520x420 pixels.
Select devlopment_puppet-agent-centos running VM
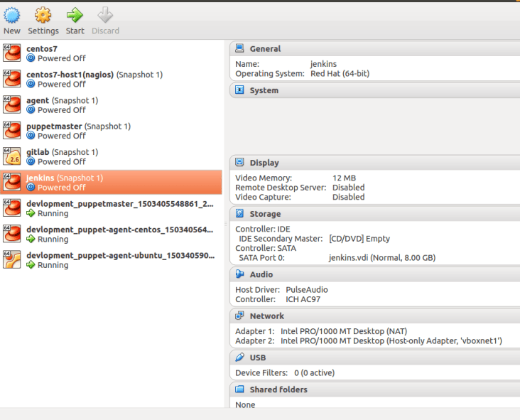tap(111, 234)
